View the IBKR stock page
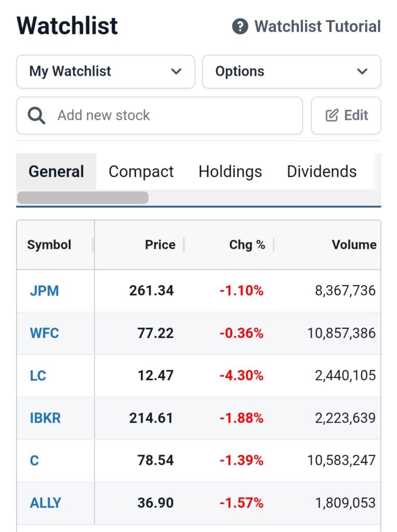Image resolution: width=397 pixels, height=532 pixels. point(45,418)
